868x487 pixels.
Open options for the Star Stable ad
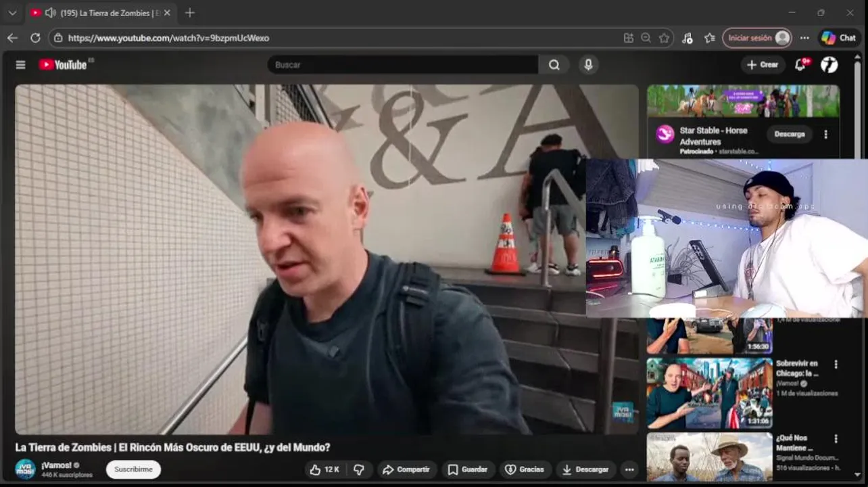pyautogui.click(x=825, y=135)
